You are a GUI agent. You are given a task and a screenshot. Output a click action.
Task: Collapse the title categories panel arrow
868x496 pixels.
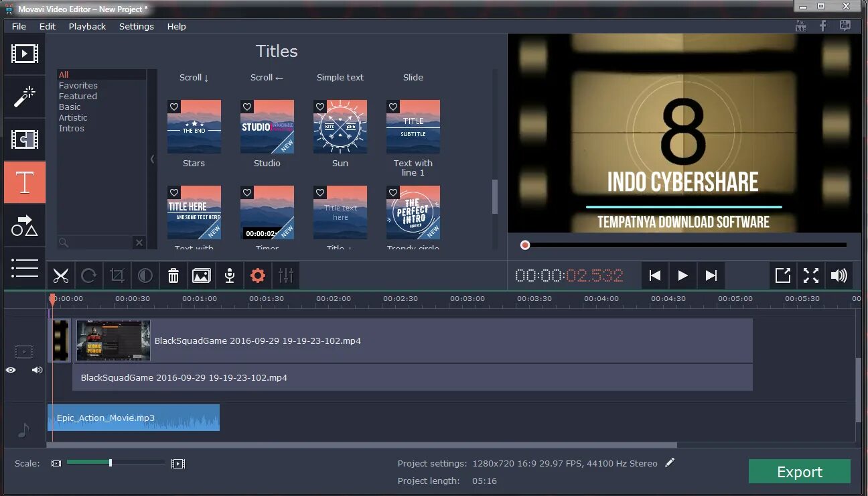pyautogui.click(x=152, y=160)
